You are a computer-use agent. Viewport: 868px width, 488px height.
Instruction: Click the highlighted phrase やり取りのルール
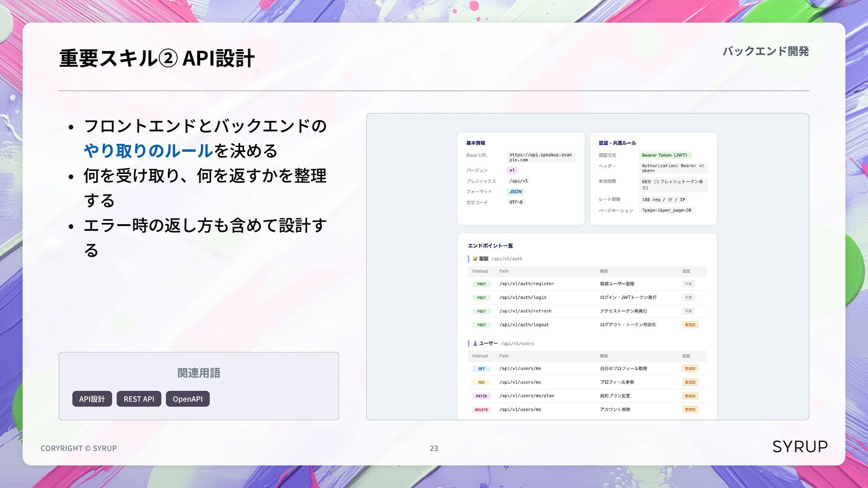148,150
